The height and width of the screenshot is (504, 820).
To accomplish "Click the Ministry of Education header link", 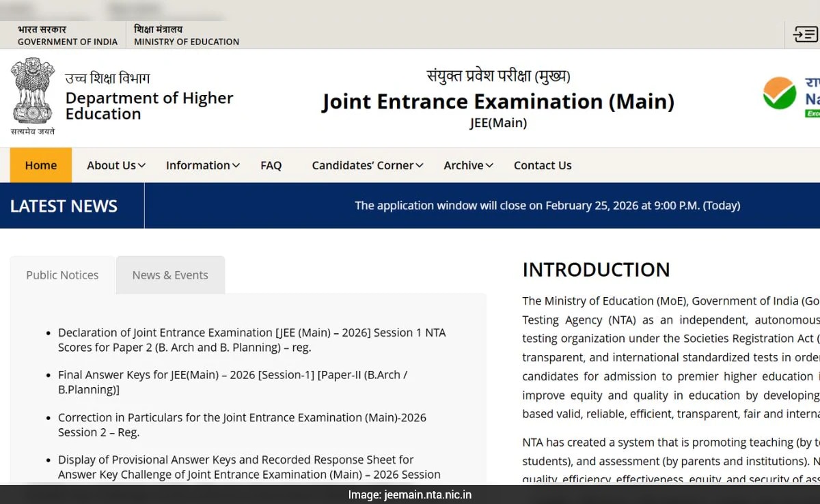I will (x=187, y=36).
